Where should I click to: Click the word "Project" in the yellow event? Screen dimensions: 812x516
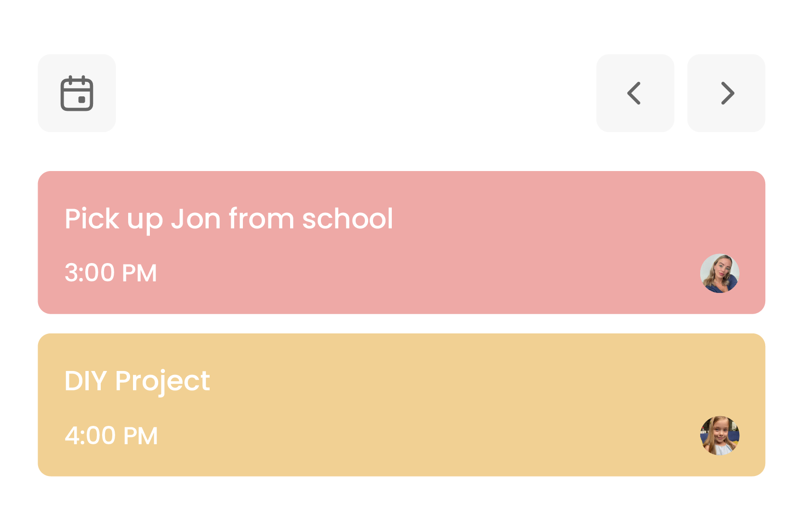pos(162,381)
